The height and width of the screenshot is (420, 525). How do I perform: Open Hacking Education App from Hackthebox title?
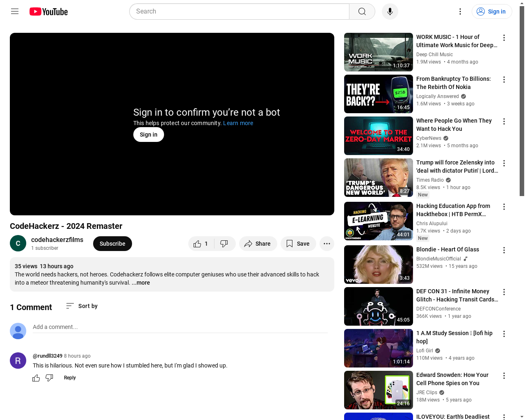[x=453, y=210]
